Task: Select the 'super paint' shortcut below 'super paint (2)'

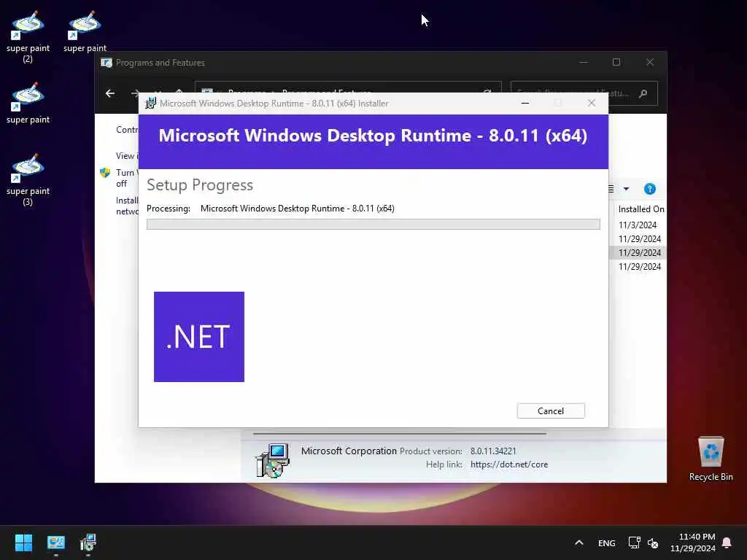Action: click(x=28, y=104)
